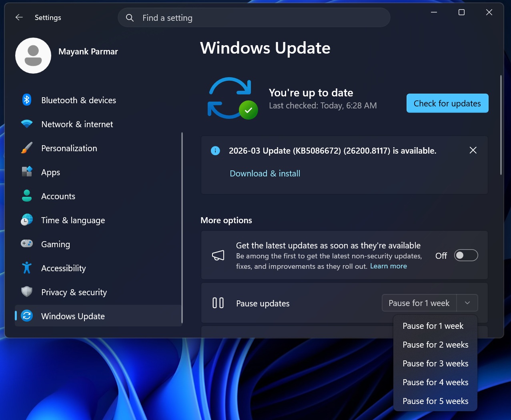Click inside the Find a setting search box
Screen dimensions: 511x420
(254, 18)
